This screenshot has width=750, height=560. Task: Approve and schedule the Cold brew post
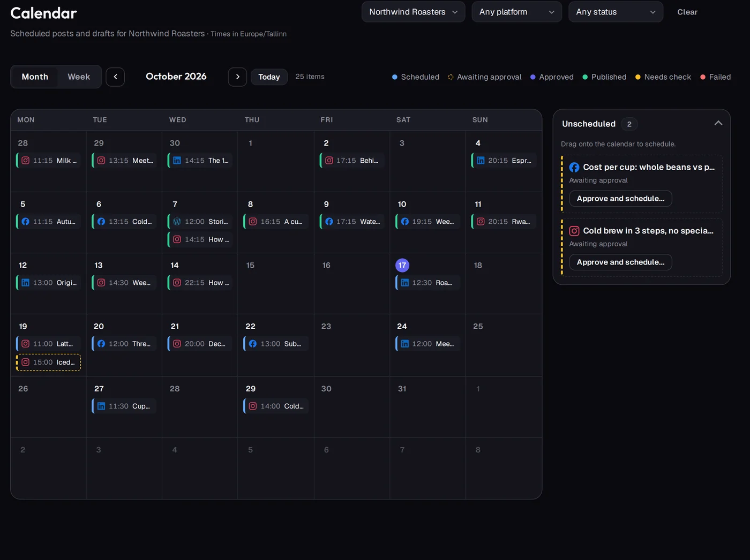coord(620,262)
